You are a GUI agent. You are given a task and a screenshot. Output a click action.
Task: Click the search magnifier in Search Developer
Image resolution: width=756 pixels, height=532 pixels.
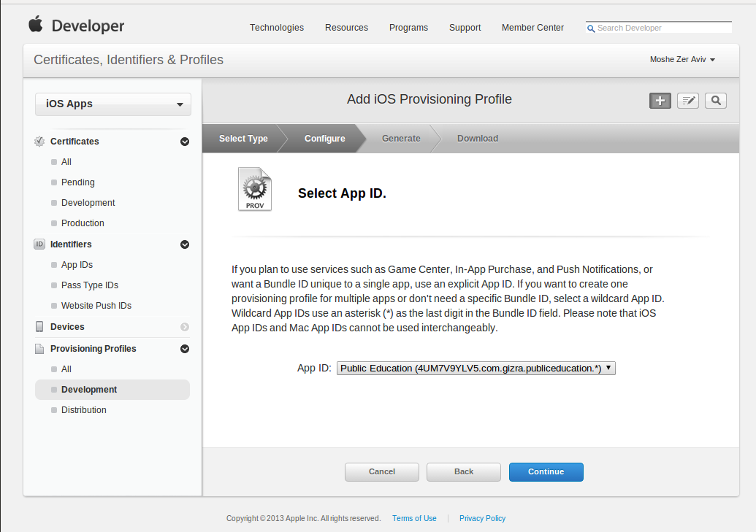(591, 28)
